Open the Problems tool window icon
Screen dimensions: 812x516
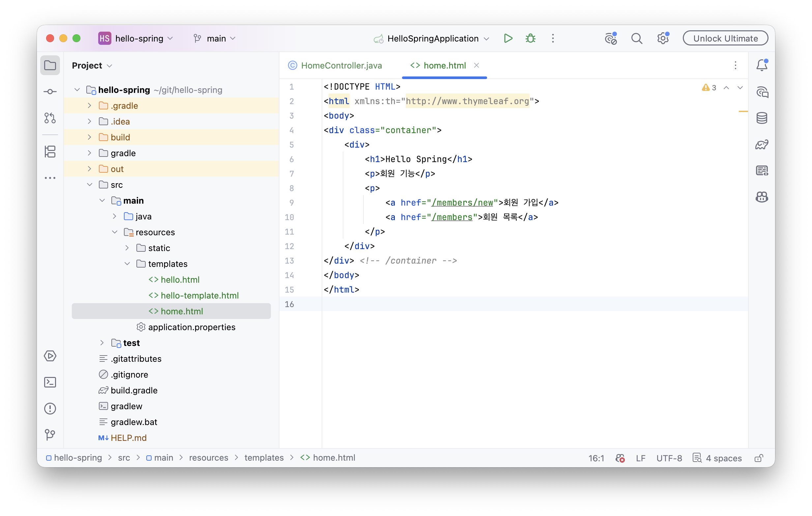[50, 408]
